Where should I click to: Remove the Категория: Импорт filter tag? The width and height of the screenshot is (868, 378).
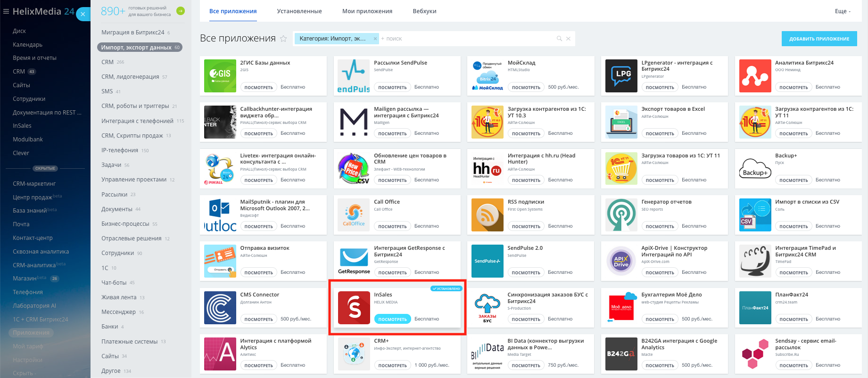click(375, 39)
